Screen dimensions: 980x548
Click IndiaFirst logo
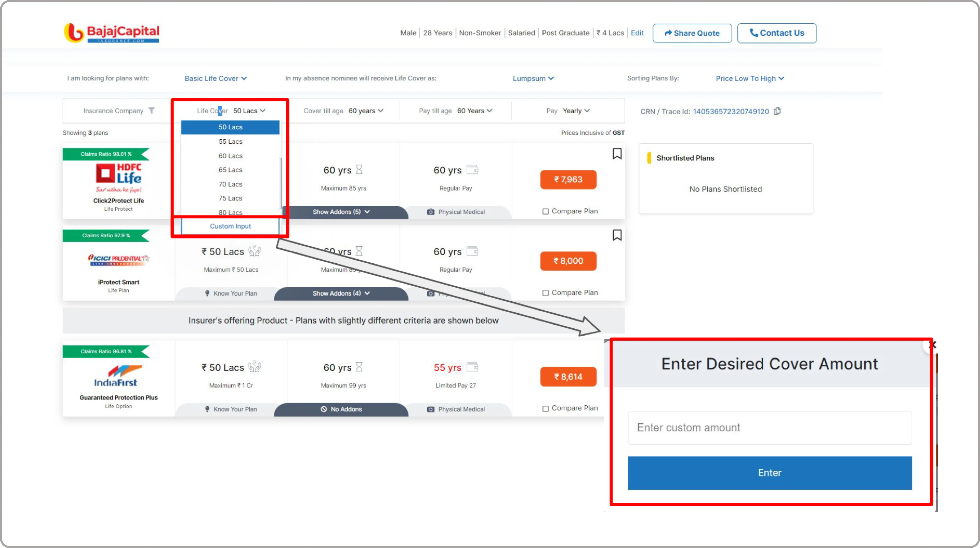coord(118,376)
